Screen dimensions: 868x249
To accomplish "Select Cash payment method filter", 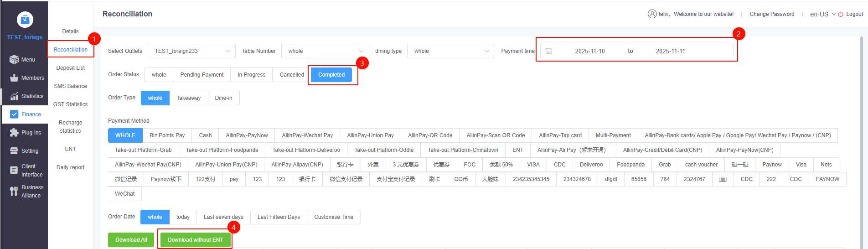I will pos(205,135).
